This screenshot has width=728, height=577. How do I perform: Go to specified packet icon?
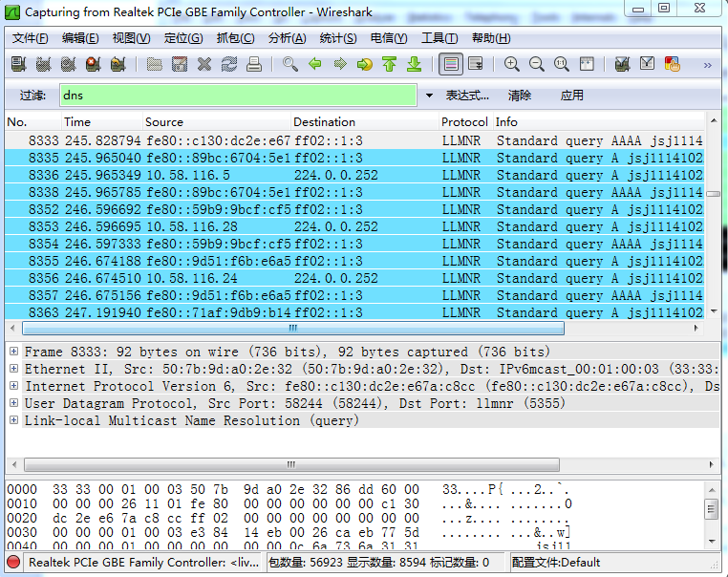click(x=365, y=64)
